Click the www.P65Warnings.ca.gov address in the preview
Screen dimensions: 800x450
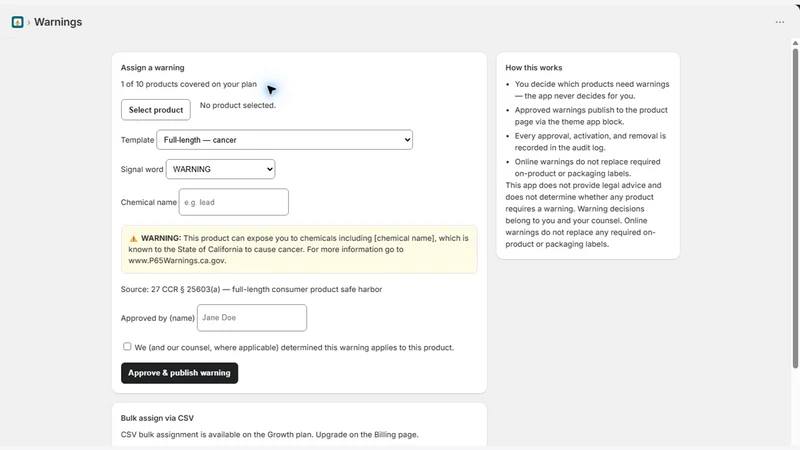[177, 260]
